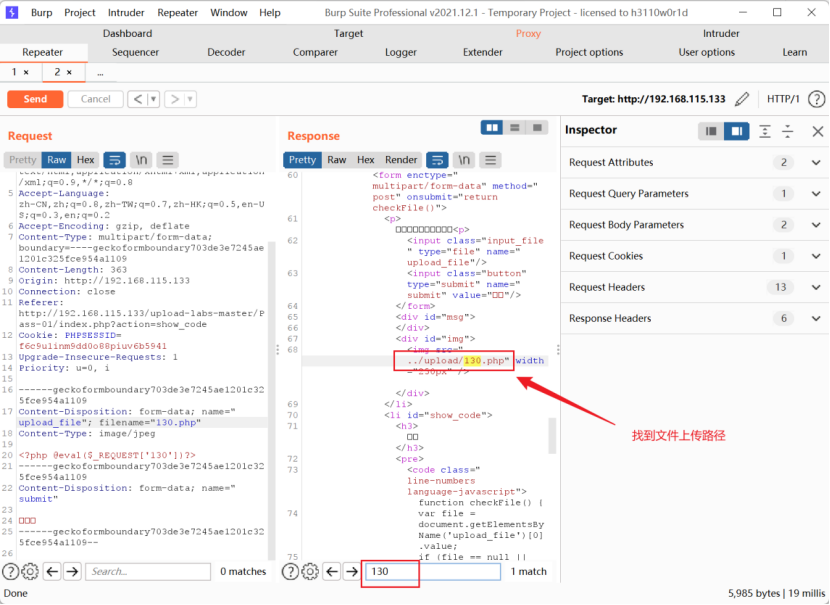The image size is (830, 605).
Task: Select combined tabbed layout view icon
Action: 537,128
